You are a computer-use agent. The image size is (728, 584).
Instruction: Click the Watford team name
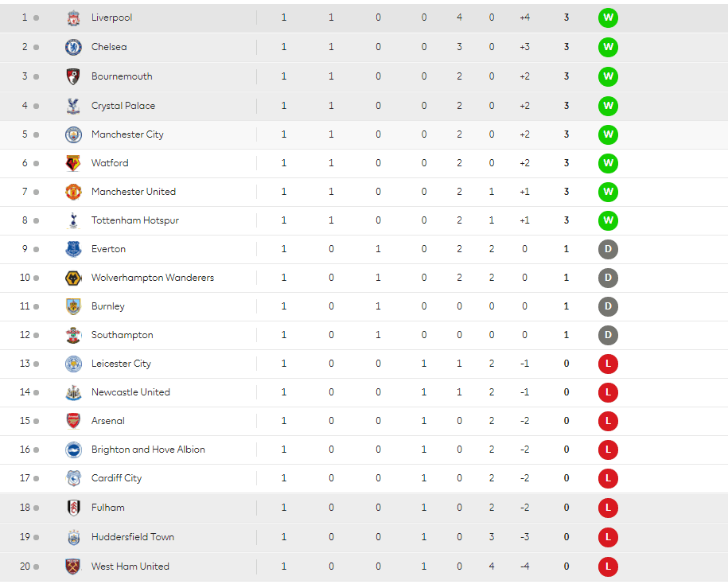[x=110, y=163]
